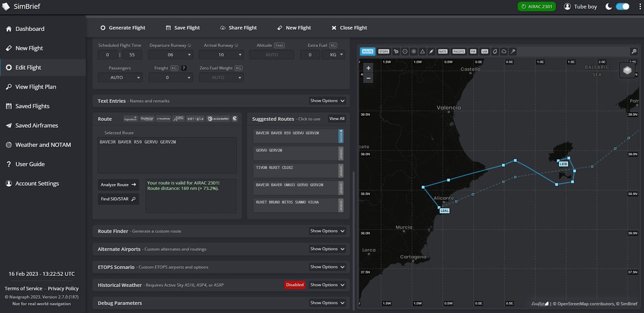Click the map search magnifier icon
Screen dimensions: 644x313
634,51
